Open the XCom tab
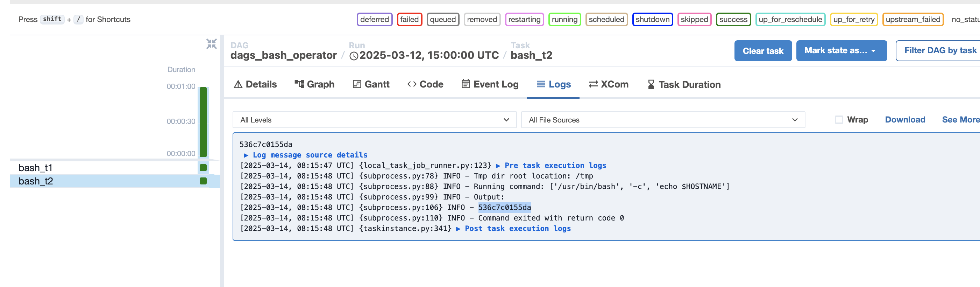 click(x=609, y=84)
